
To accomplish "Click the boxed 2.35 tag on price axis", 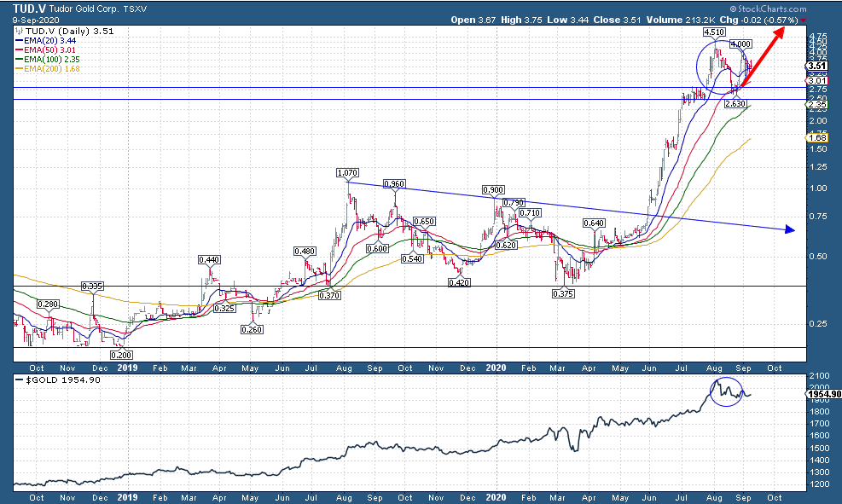I will [x=817, y=105].
